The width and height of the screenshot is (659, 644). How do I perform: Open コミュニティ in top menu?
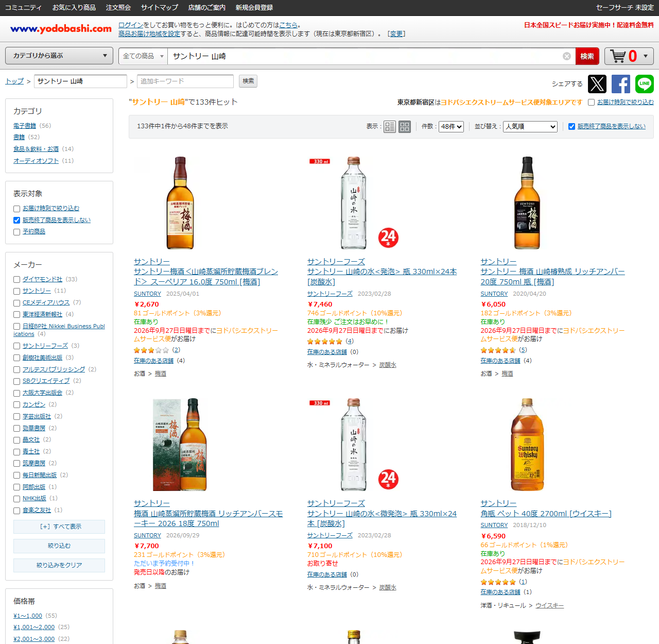pyautogui.click(x=23, y=8)
